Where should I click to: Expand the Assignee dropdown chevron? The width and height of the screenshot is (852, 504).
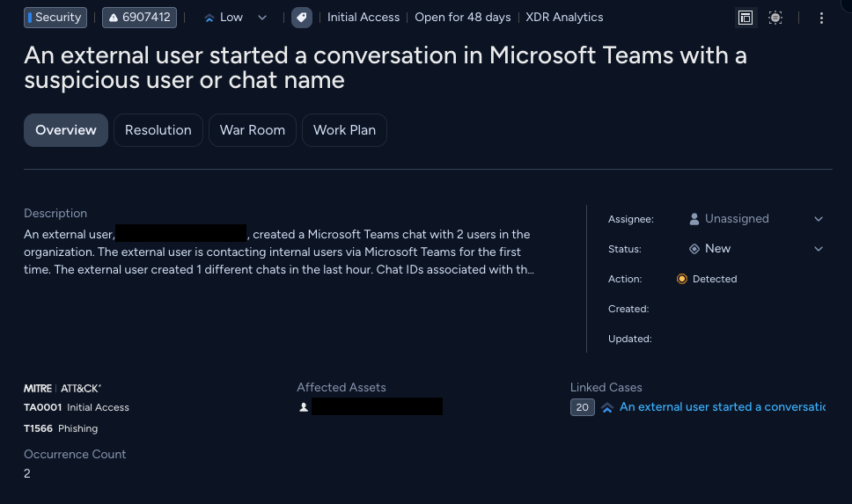(819, 219)
